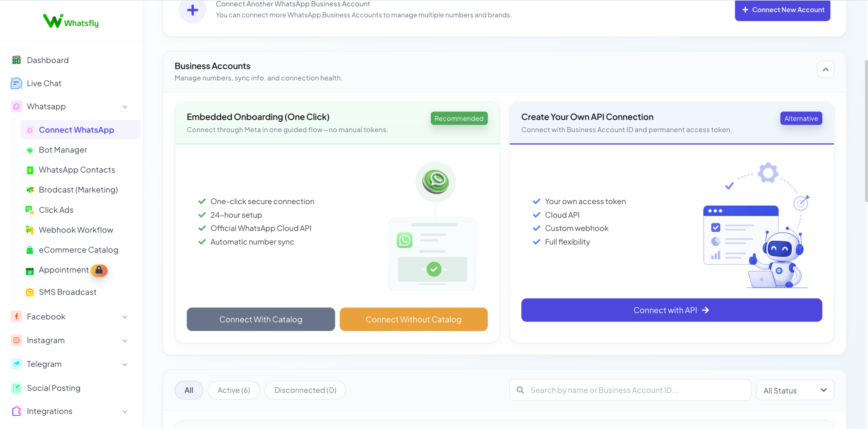Click the Connect WhatsApp item icon

point(30,130)
